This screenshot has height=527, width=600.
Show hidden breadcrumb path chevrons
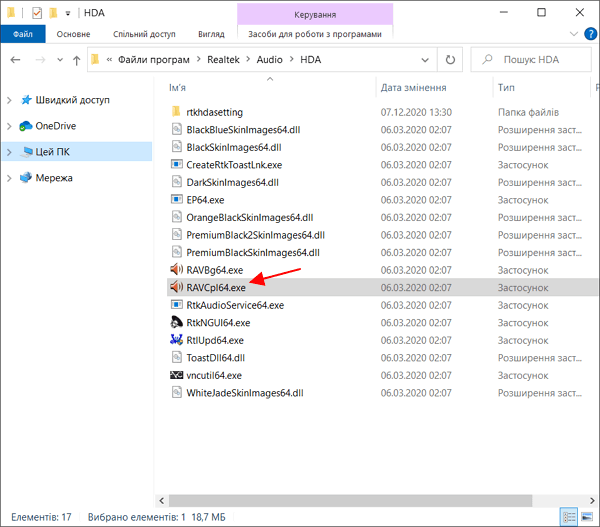pyautogui.click(x=109, y=60)
